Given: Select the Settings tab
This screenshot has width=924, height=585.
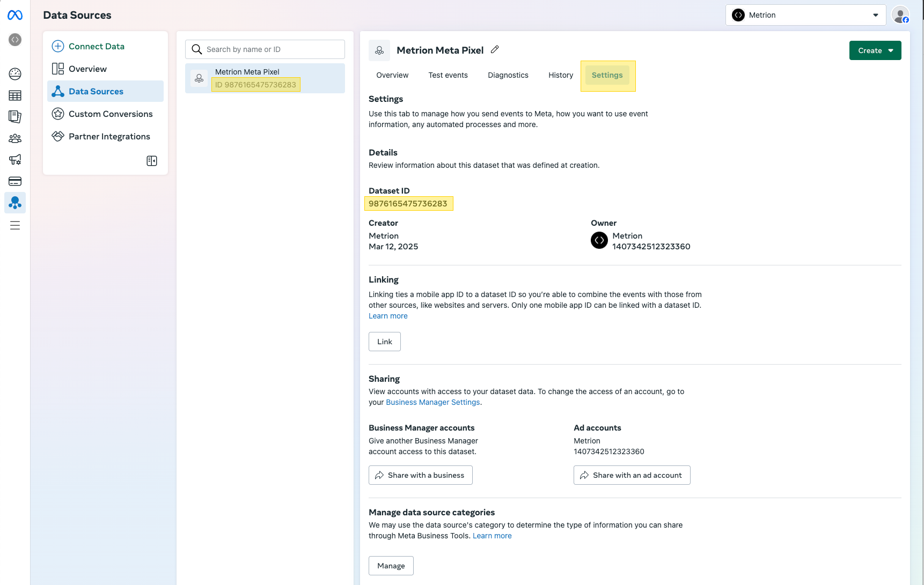Looking at the screenshot, I should pos(607,75).
